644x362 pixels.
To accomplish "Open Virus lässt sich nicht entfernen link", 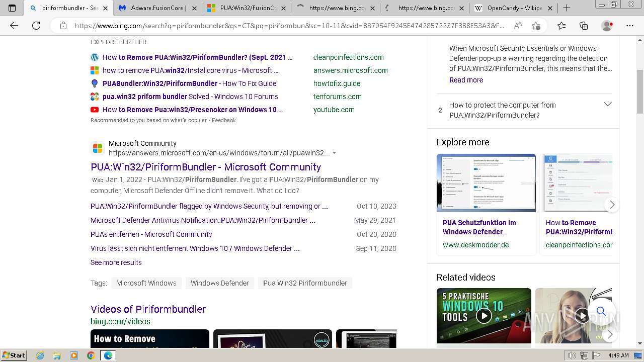I will [195, 248].
